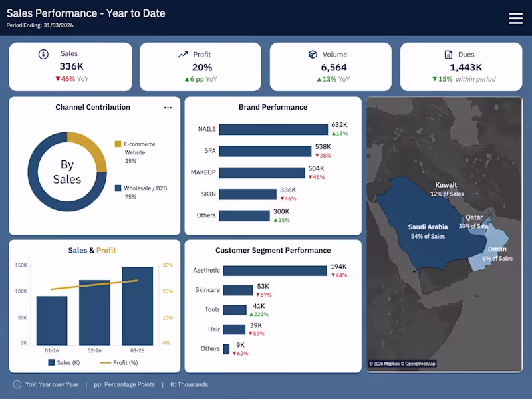This screenshot has width=532, height=399.
Task: Select the Tools segment bar
Action: coord(235,310)
